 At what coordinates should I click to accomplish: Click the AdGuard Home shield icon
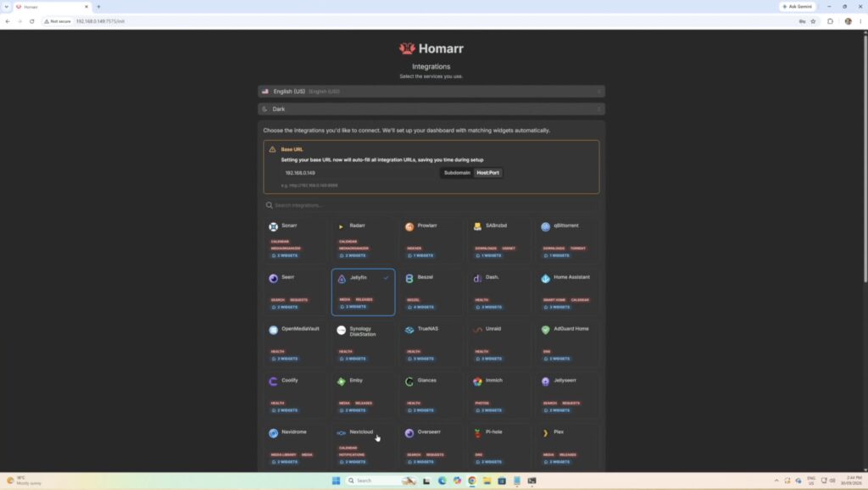tap(545, 330)
